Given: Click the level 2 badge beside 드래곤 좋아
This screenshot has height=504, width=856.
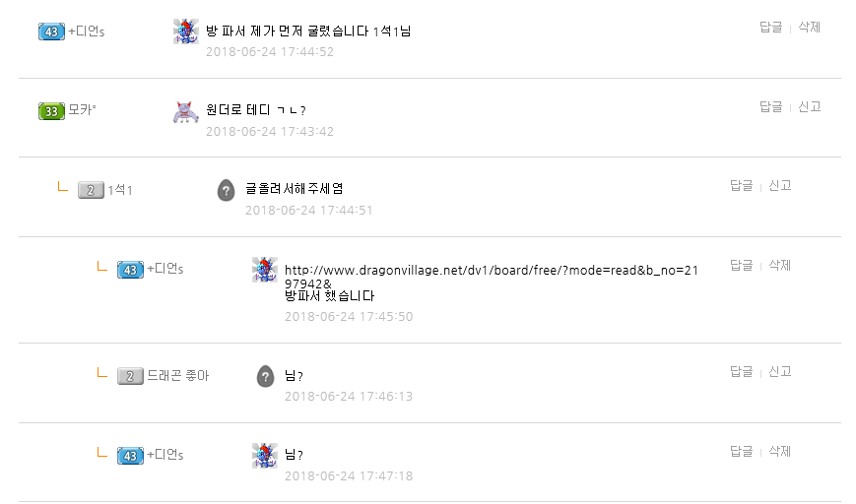Looking at the screenshot, I should tap(130, 376).
